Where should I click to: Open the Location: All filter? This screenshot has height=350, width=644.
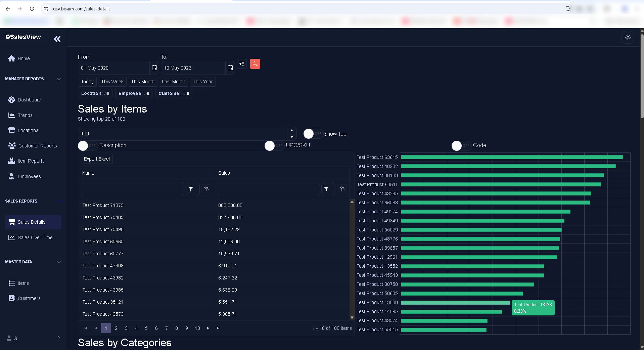95,93
